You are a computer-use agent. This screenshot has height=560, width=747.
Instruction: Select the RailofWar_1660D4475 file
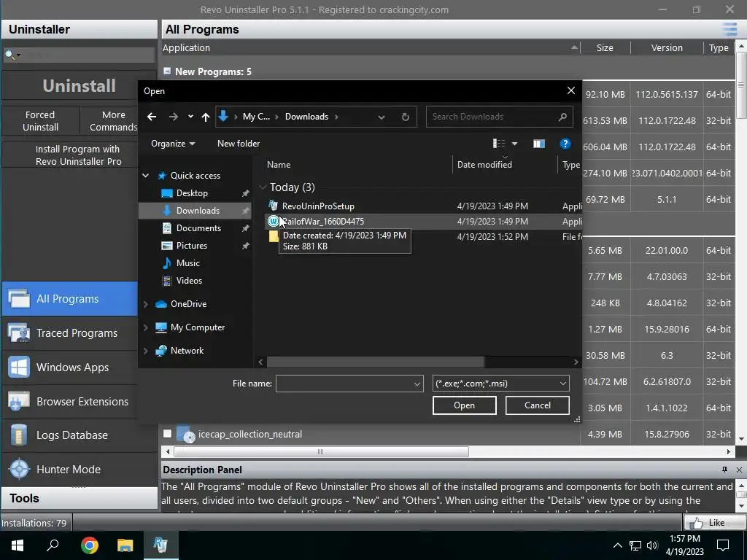322,222
